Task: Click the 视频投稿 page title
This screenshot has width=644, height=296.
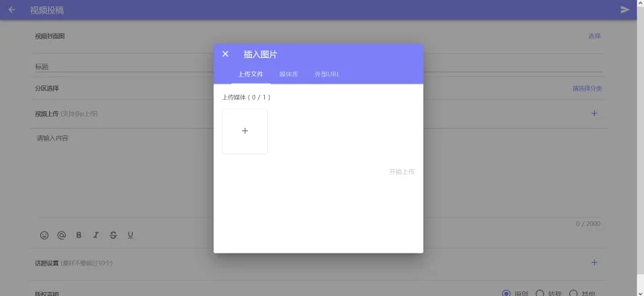Action: (47, 10)
